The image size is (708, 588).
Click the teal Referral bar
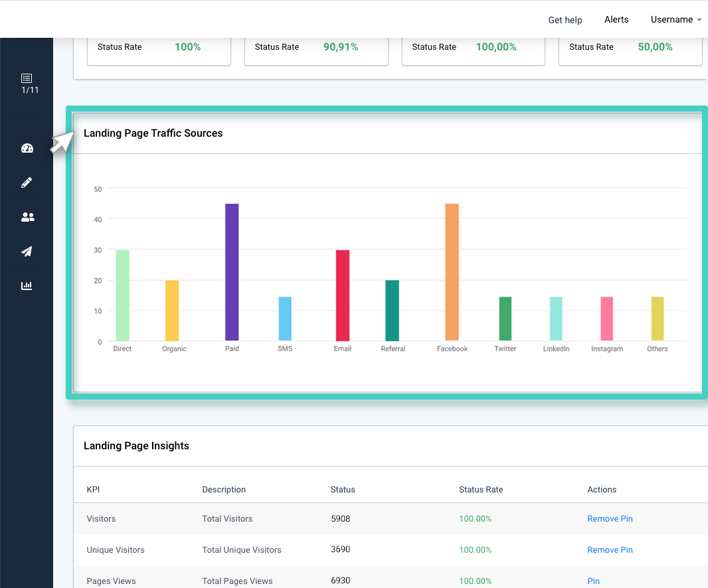click(392, 311)
